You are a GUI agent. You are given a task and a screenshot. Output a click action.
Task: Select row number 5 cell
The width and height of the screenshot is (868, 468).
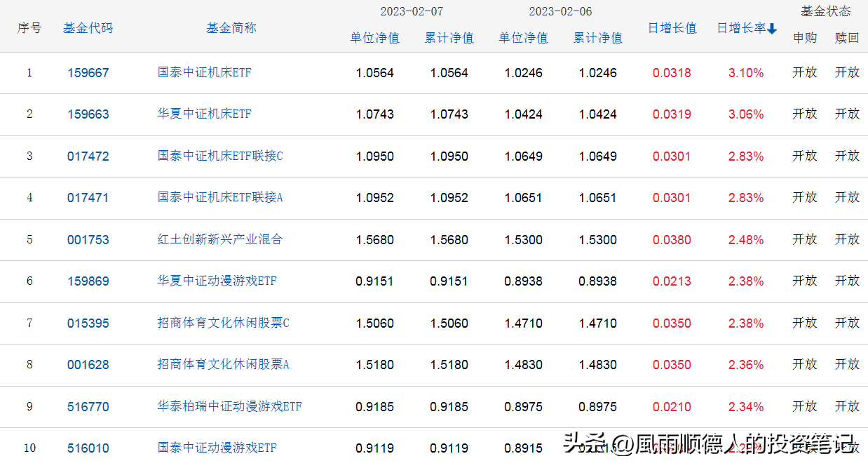(29, 240)
